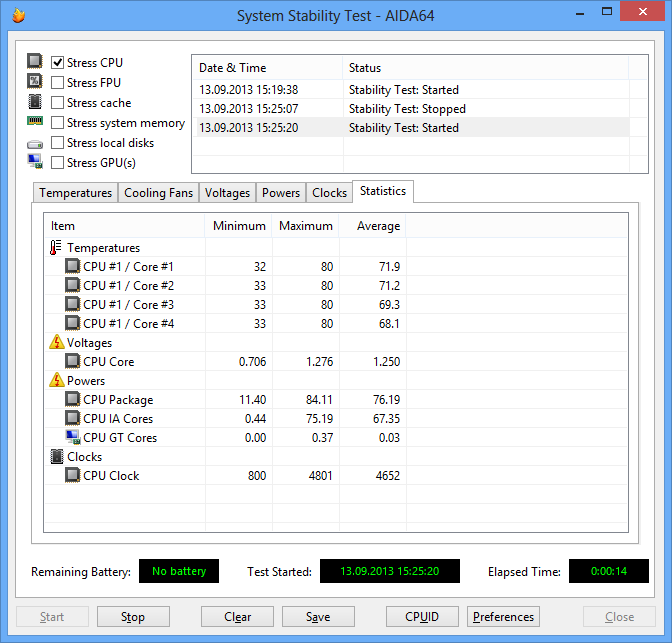The image size is (672, 643).
Task: Show the Clocks tab
Action: pos(329,193)
